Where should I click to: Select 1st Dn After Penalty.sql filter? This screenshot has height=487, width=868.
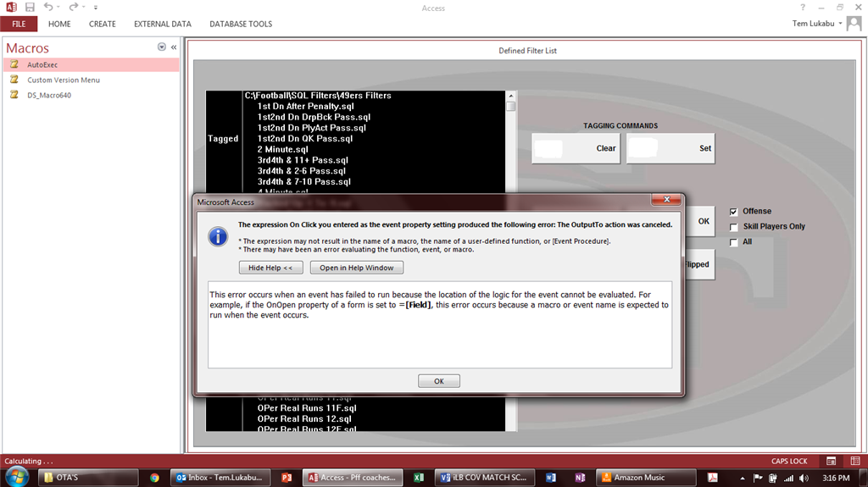coord(305,106)
